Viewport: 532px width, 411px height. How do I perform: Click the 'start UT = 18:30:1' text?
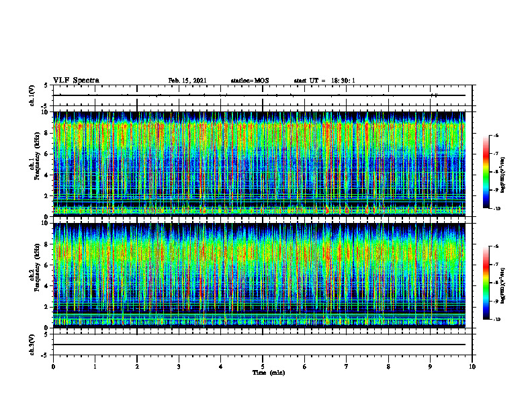click(324, 81)
